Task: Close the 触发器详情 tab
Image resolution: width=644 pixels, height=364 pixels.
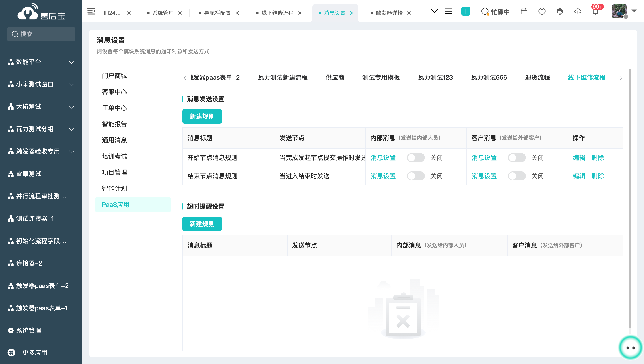Action: tap(409, 13)
